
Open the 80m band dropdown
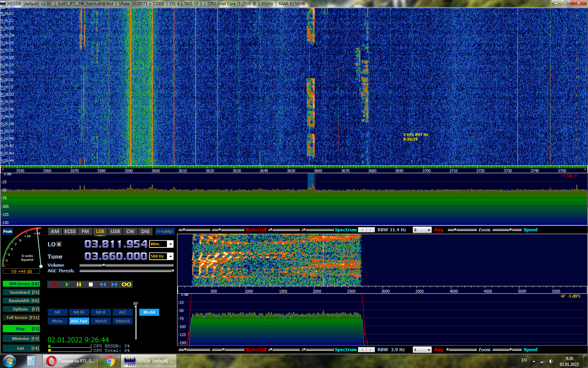[x=170, y=244]
